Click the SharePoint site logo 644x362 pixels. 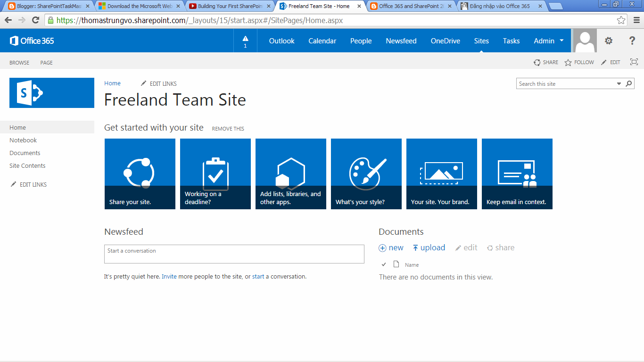click(52, 93)
